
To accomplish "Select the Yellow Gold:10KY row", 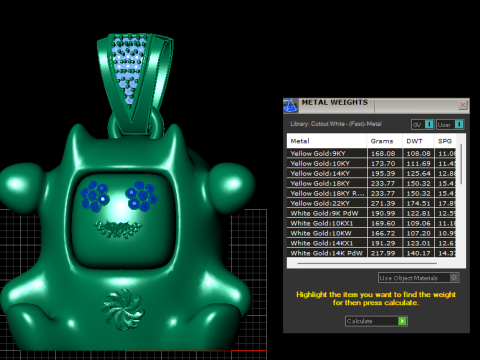I will pyautogui.click(x=371, y=163).
